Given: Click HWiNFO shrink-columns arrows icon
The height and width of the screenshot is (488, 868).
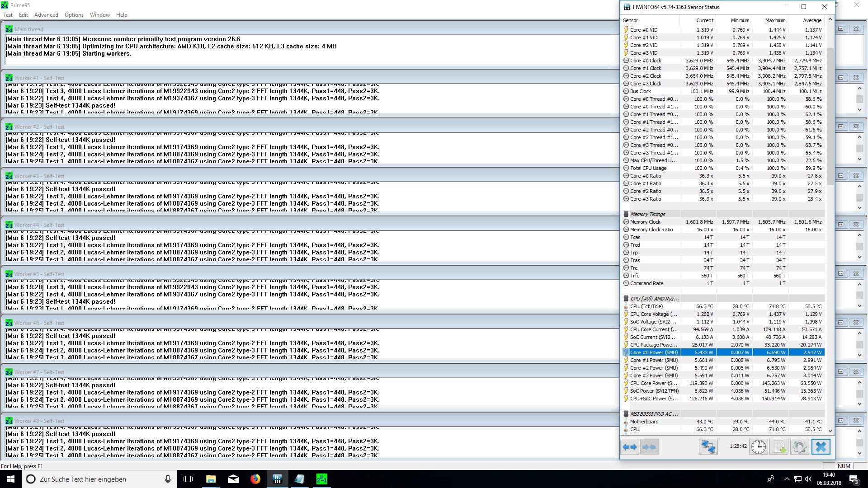Looking at the screenshot, I should coord(649,447).
